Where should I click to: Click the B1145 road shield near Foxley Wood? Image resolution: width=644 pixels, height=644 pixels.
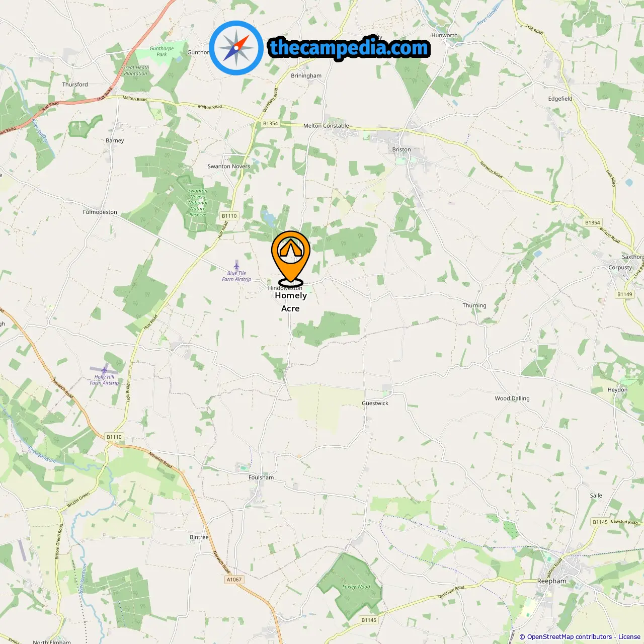point(369,620)
